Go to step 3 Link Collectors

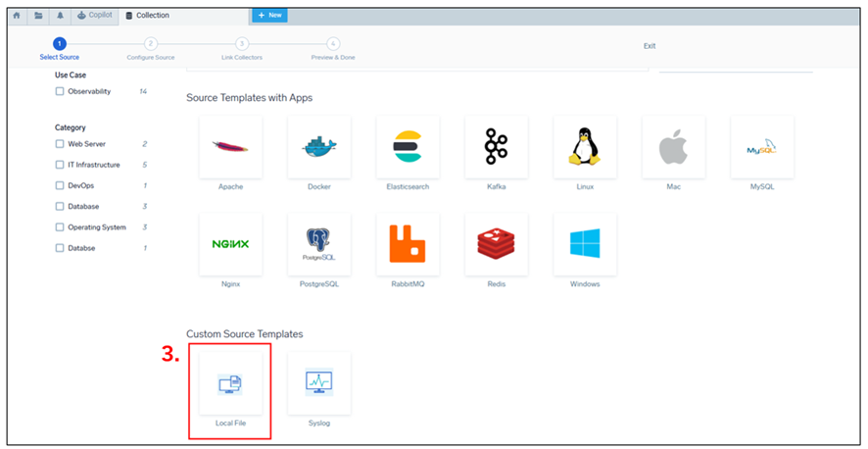click(x=241, y=49)
